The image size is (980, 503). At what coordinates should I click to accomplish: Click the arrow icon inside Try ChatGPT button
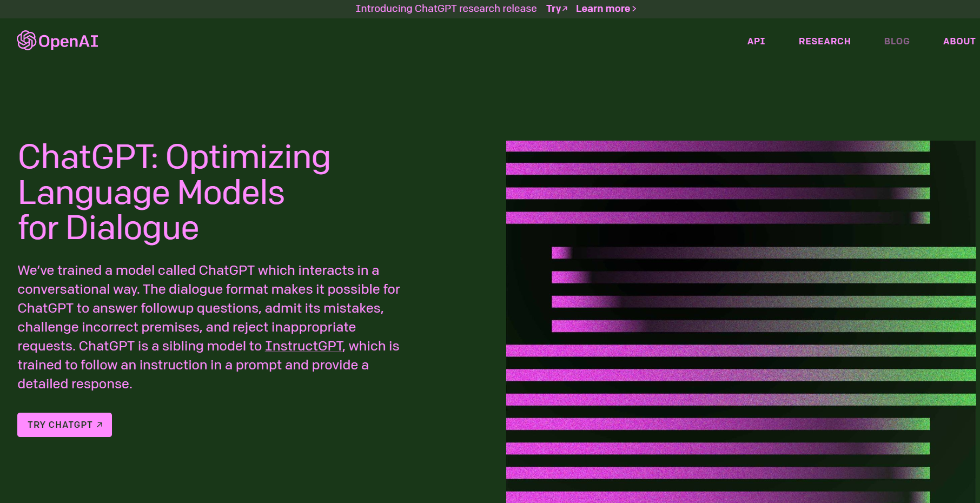[x=100, y=425]
